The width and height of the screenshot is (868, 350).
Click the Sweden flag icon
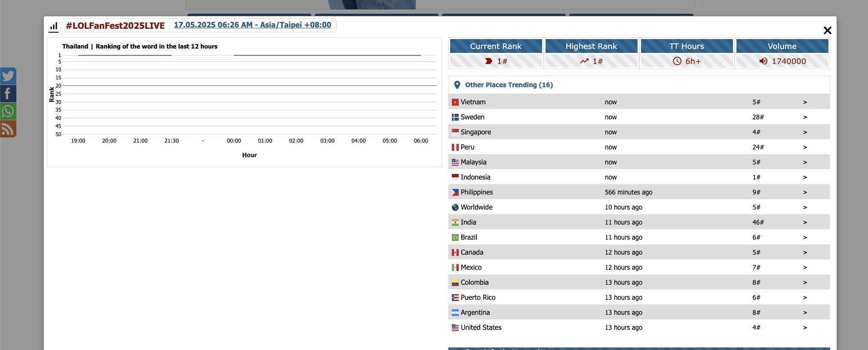(455, 117)
